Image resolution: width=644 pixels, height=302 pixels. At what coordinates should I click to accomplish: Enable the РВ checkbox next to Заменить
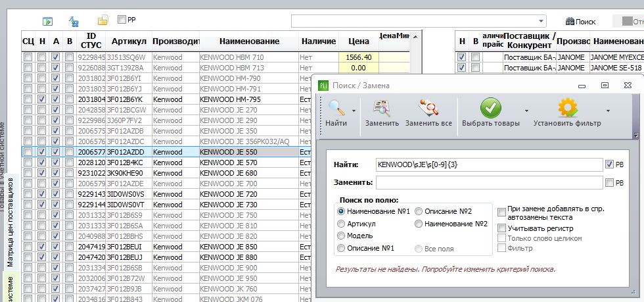point(610,182)
